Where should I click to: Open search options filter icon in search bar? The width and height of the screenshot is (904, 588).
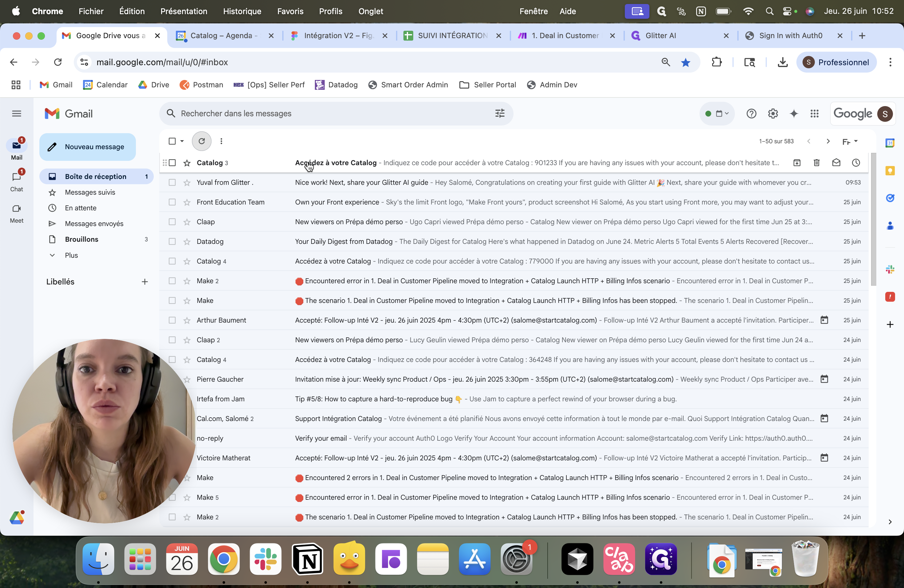[x=500, y=113]
